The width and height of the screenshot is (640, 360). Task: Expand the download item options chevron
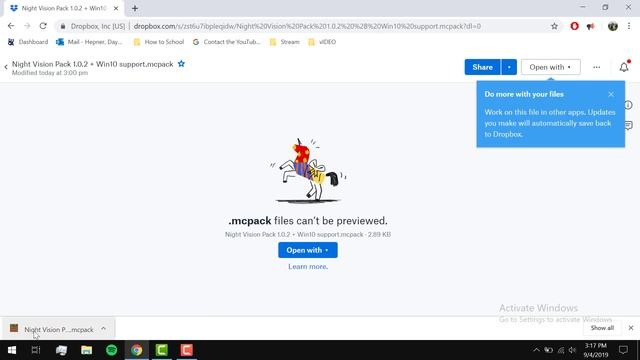tap(104, 329)
